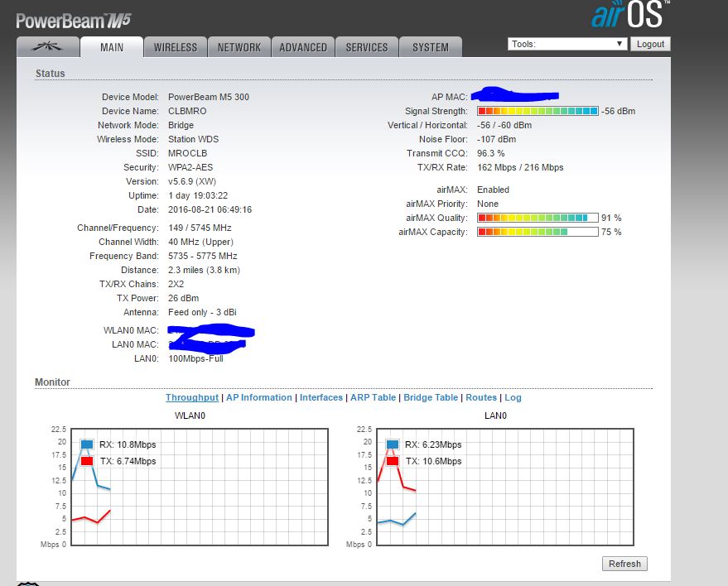Viewport: 728px width, 586px height.
Task: Open the AP Information link
Action: 259,397
